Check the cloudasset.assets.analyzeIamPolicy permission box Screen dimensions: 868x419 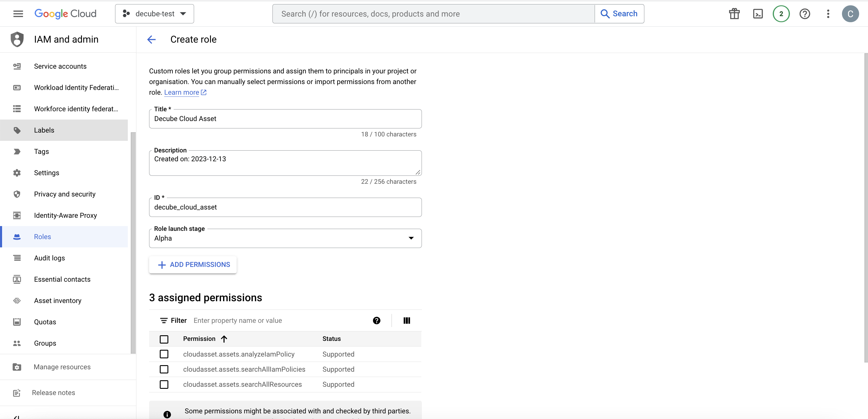pyautogui.click(x=164, y=354)
